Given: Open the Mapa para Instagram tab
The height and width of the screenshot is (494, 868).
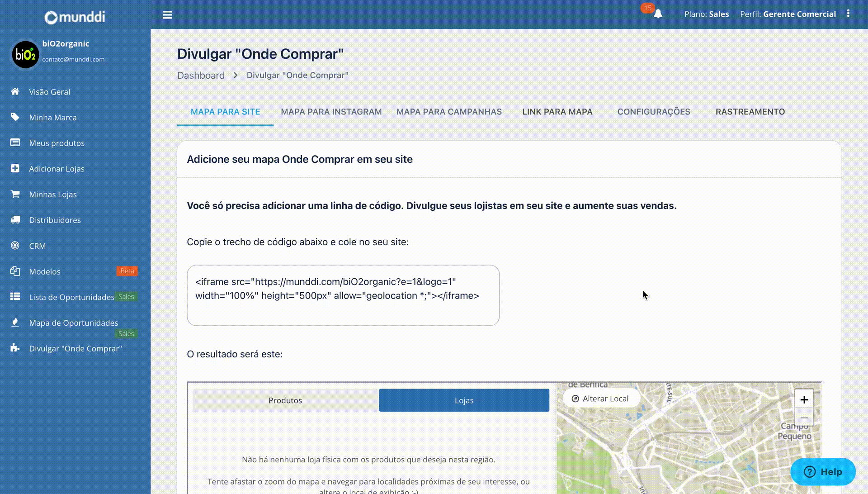Looking at the screenshot, I should click(x=331, y=112).
